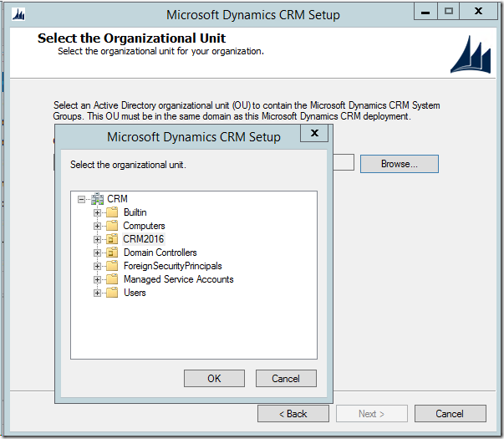Cancel the organizational unit dialog
504x439 pixels.
pyautogui.click(x=286, y=379)
